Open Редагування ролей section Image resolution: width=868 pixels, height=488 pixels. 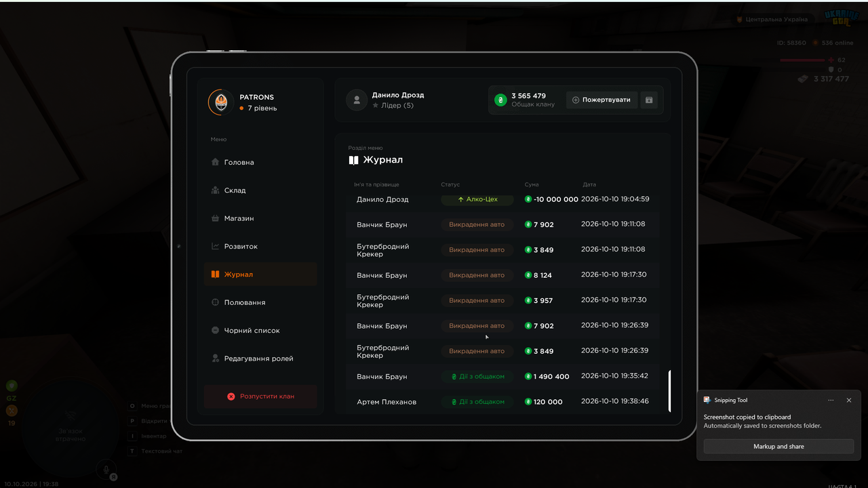[260, 359]
